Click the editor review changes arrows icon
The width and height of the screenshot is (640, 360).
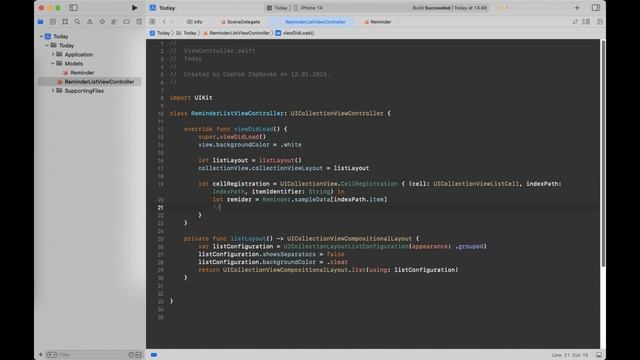pyautogui.click(x=575, y=22)
